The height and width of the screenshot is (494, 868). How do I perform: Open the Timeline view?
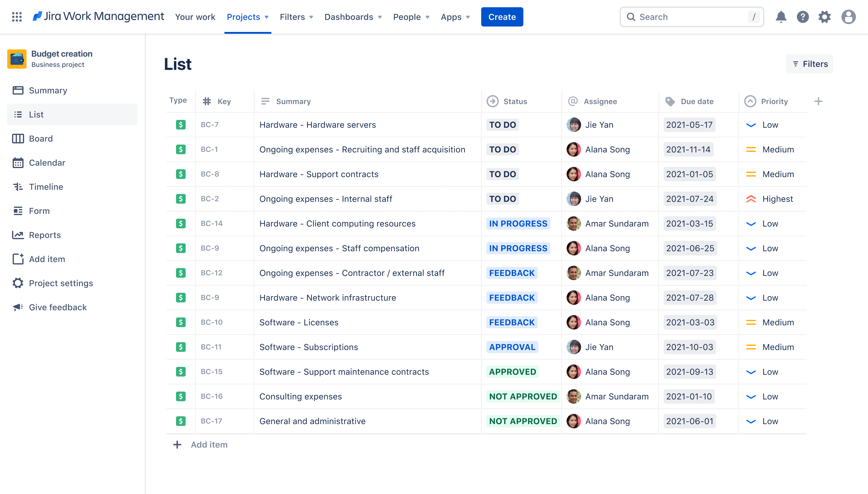[45, 186]
